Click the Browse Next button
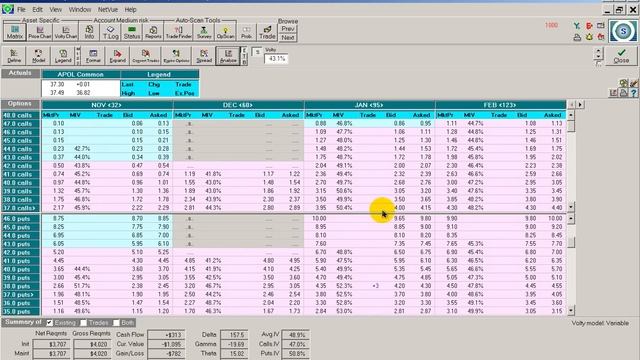Image resolution: width=640 pixels, height=360 pixels. click(288, 37)
